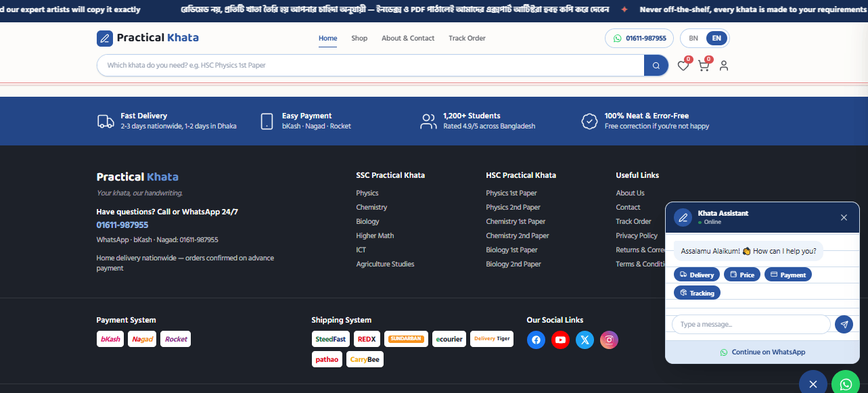Click Continue on WhatsApp link

coord(762,352)
